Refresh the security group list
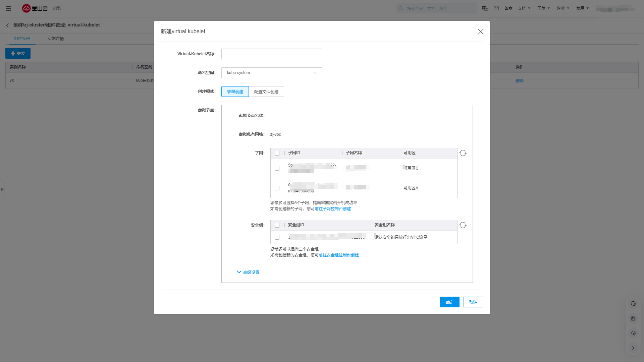 point(463,225)
